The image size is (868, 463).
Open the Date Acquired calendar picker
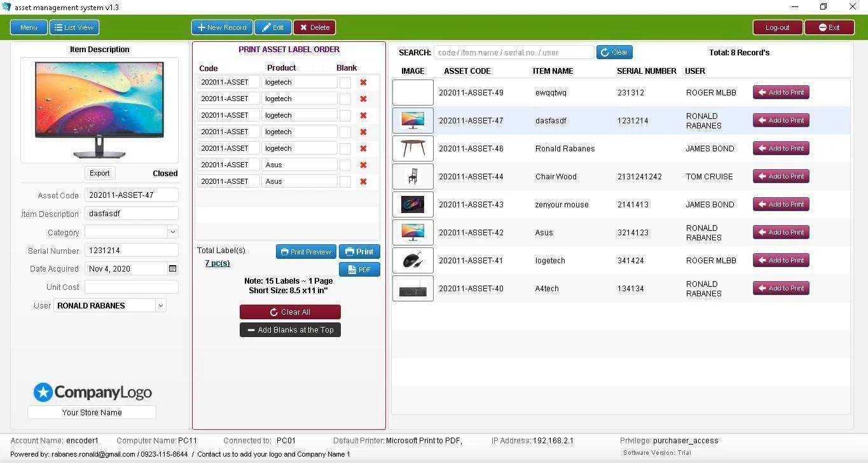[x=172, y=269]
